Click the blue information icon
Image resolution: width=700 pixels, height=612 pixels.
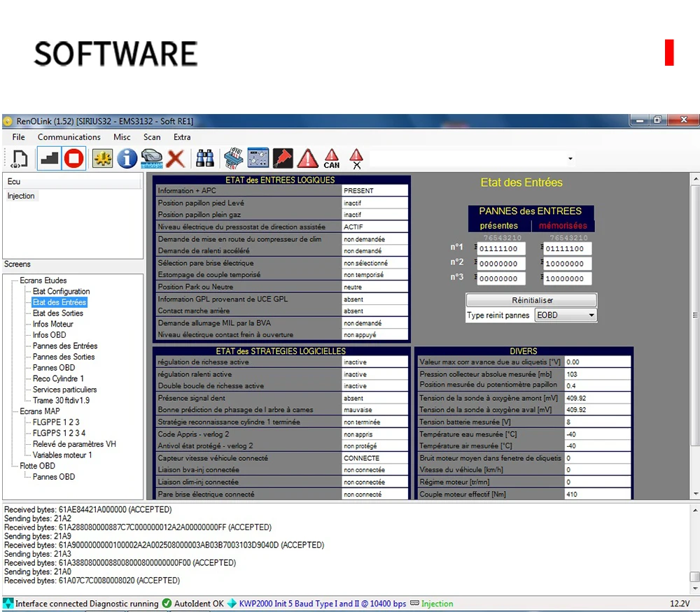(x=127, y=158)
